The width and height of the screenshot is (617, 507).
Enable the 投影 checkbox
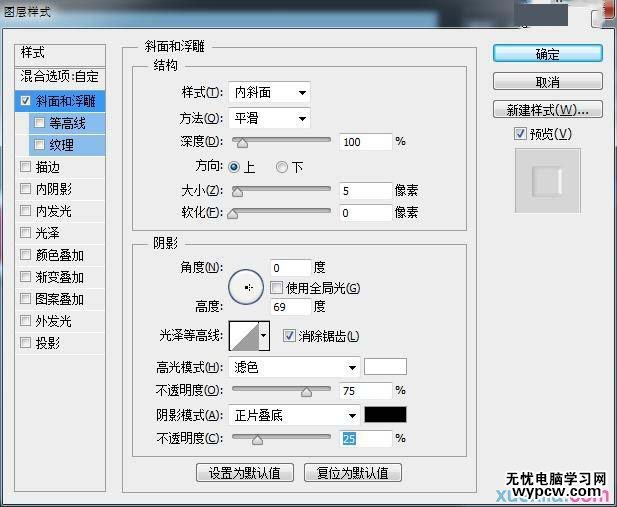tap(26, 343)
